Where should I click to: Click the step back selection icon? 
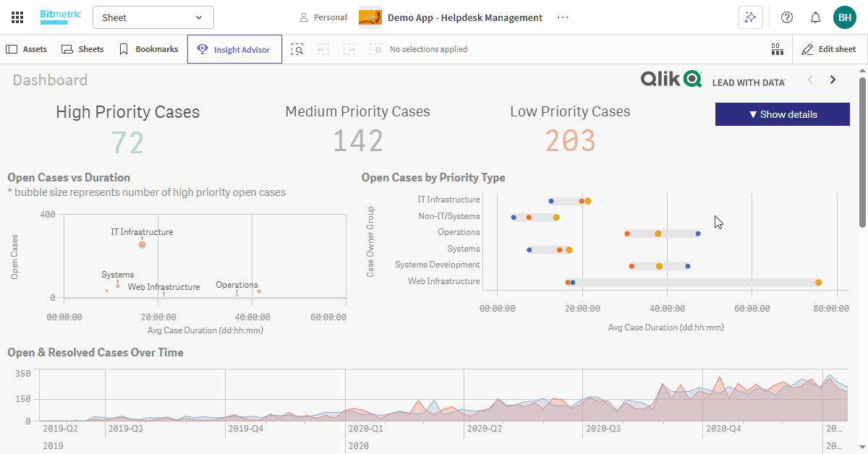pos(323,49)
